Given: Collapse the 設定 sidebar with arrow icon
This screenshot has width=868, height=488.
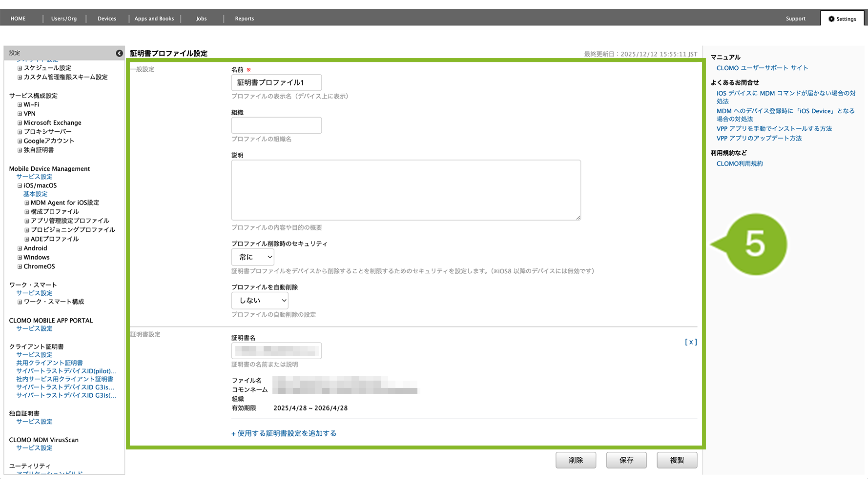Looking at the screenshot, I should (119, 53).
